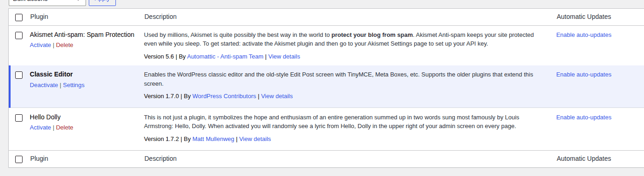This screenshot has height=176, width=644.
Task: View details for Hello Dolly plugin
Action: [x=255, y=139]
